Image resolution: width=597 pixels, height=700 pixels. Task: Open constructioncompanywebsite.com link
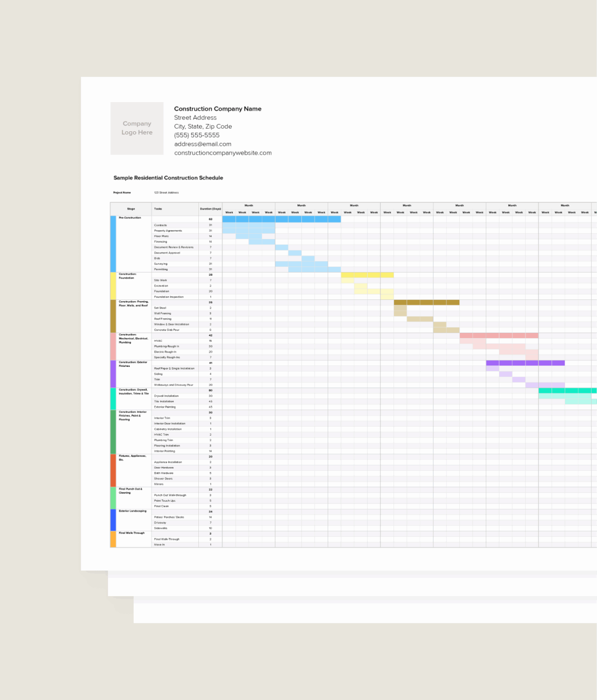(x=223, y=153)
